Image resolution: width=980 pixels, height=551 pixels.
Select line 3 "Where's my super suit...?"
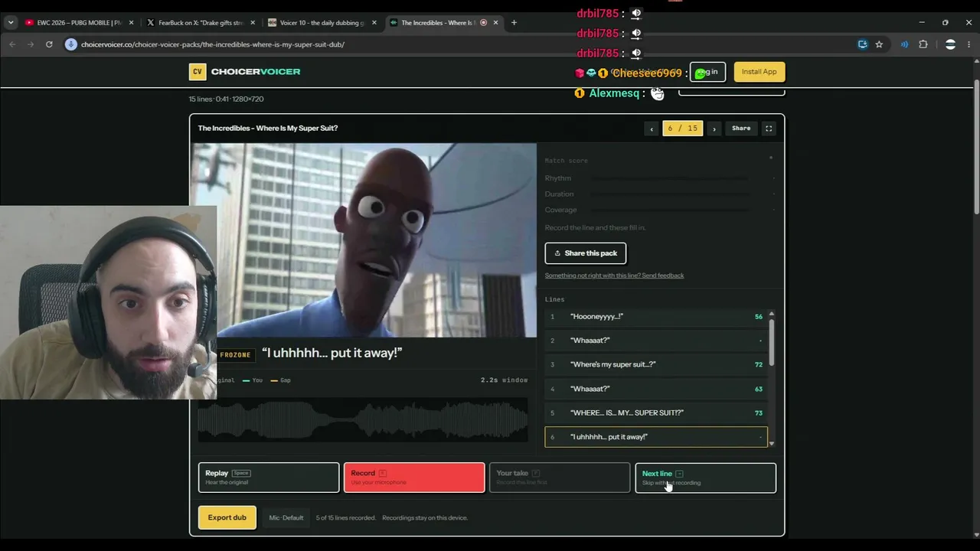[x=655, y=364]
